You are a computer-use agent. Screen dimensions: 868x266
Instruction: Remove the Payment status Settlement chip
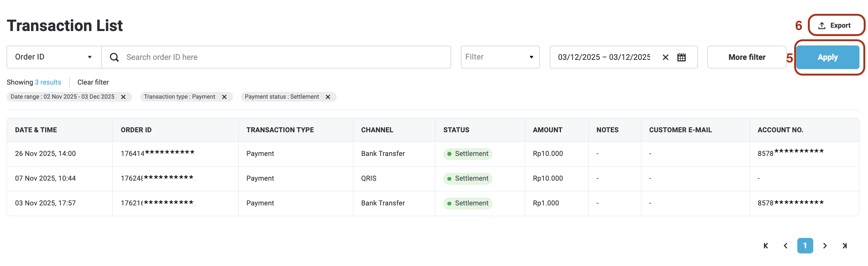pos(328,97)
